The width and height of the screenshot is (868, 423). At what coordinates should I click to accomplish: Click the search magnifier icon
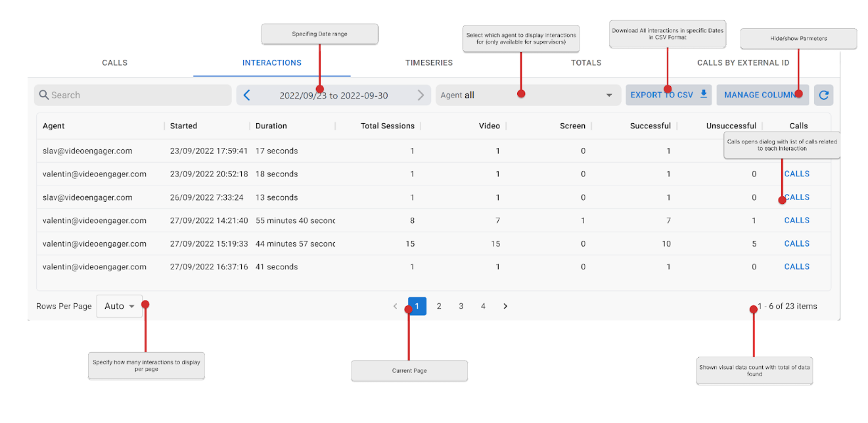pyautogui.click(x=44, y=95)
